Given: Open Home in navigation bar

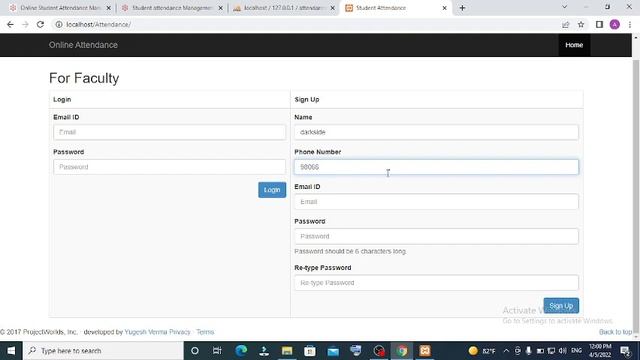Looking at the screenshot, I should pos(574,45).
